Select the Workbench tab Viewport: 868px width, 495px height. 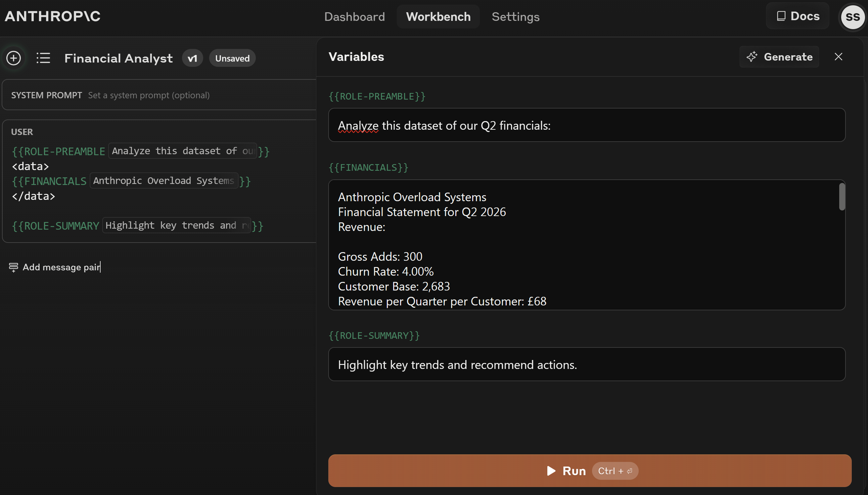[438, 17]
